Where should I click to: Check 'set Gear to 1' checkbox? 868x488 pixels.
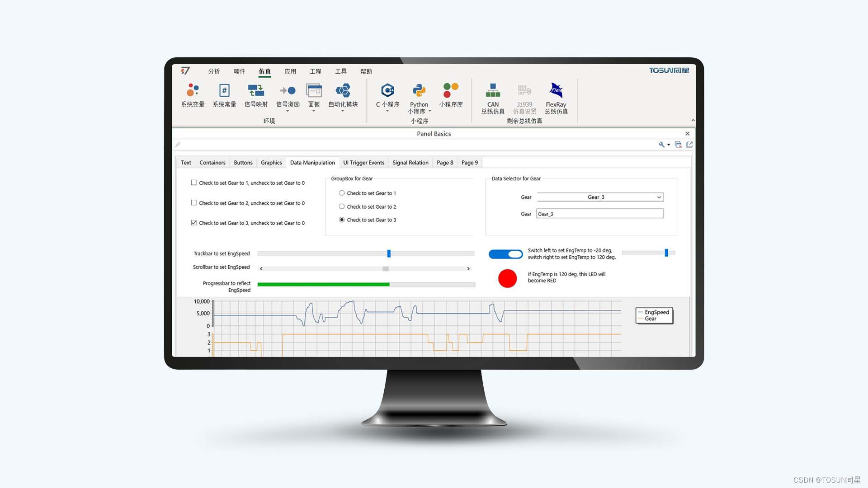[194, 183]
